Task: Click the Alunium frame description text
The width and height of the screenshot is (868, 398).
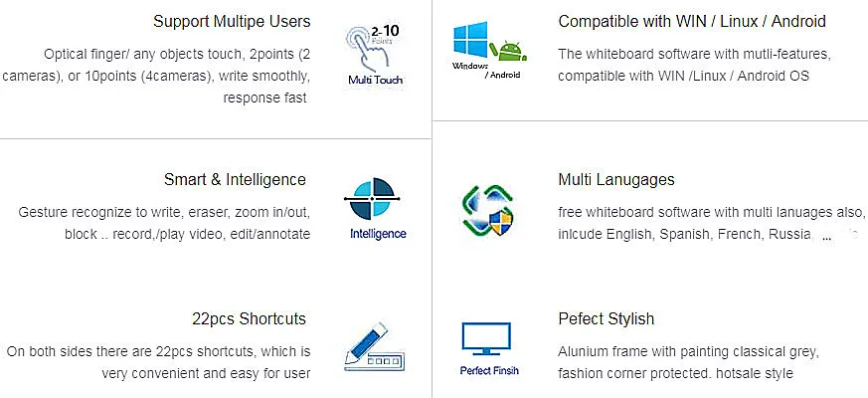Action: [688, 362]
